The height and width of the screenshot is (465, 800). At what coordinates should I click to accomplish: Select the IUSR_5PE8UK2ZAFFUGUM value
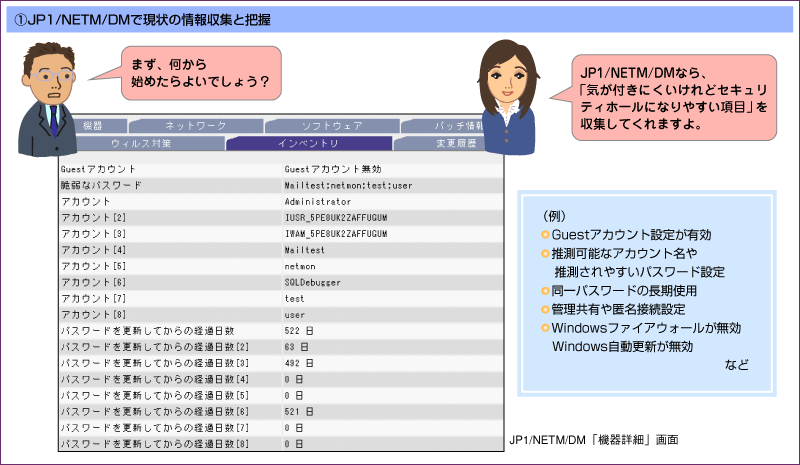click(x=336, y=218)
